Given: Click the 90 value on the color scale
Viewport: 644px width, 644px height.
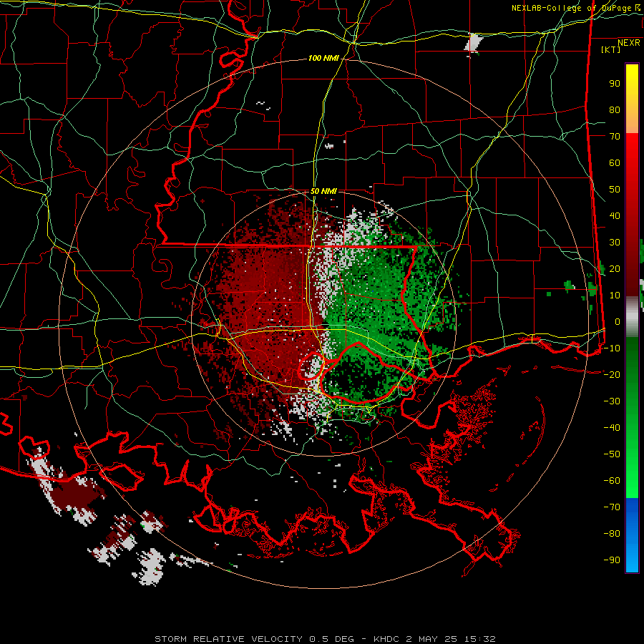Looking at the screenshot, I should pyautogui.click(x=615, y=84).
